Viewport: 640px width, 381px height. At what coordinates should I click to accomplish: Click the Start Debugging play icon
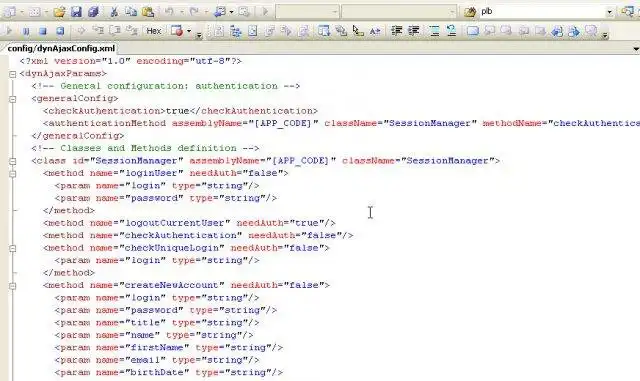[x=265, y=12]
